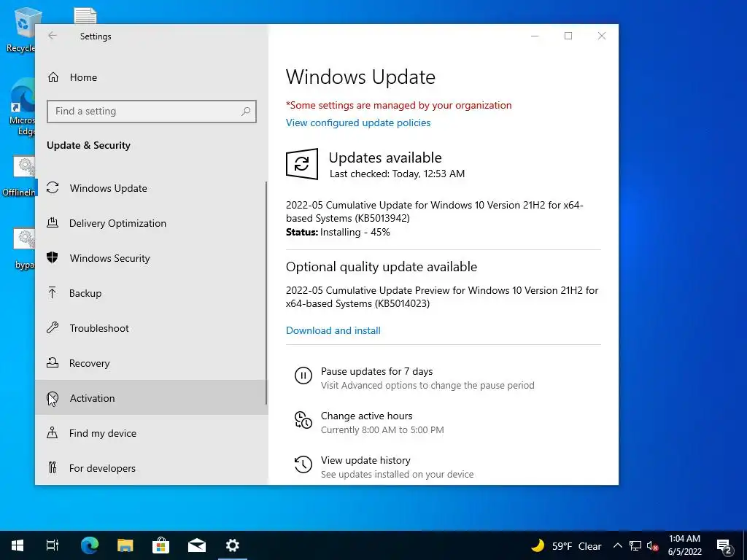Viewport: 747px width, 560px height.
Task: Click the Backup upload arrow icon
Action: 53,292
